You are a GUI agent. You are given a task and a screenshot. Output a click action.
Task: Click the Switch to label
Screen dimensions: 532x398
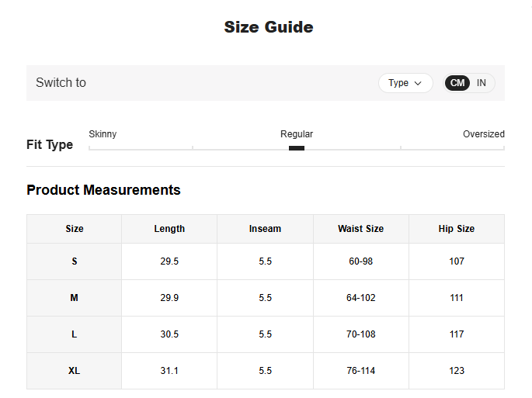(61, 83)
